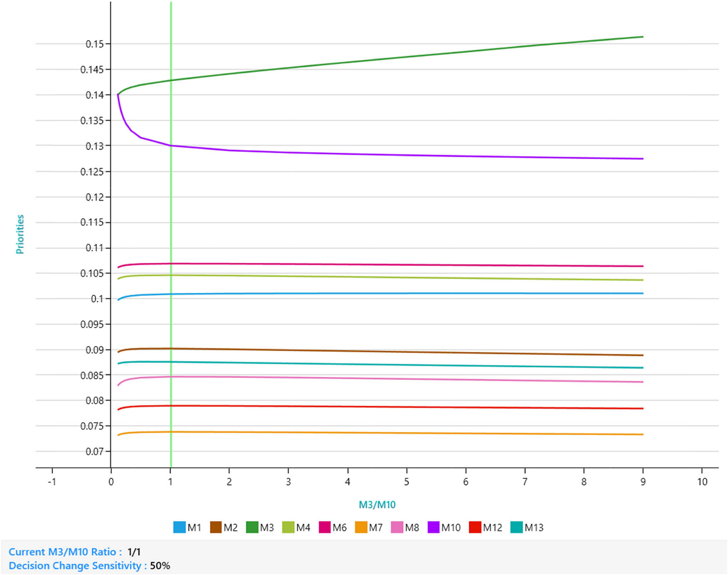This screenshot has height=575, width=728.
Task: Toggle the brown M2 legend marker
Action: 215,527
